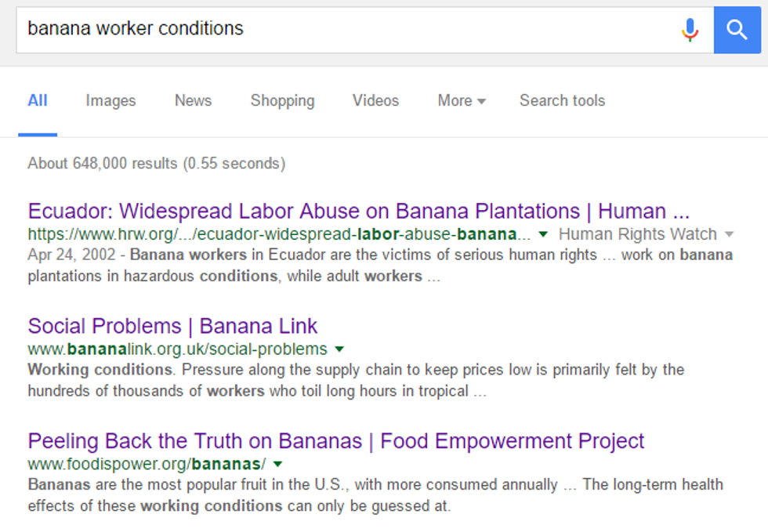Open Search tools options

tap(562, 100)
